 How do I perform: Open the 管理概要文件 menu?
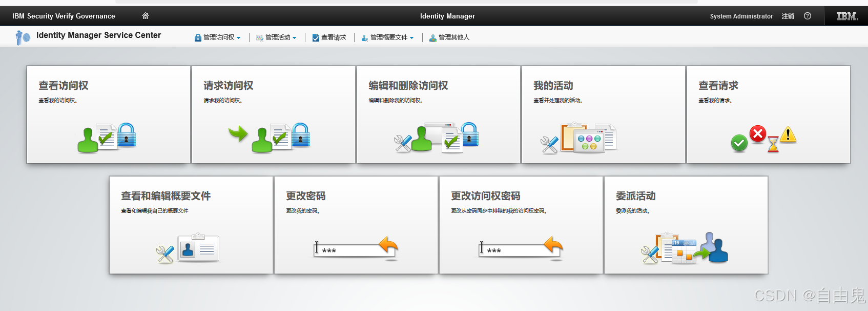click(x=388, y=37)
